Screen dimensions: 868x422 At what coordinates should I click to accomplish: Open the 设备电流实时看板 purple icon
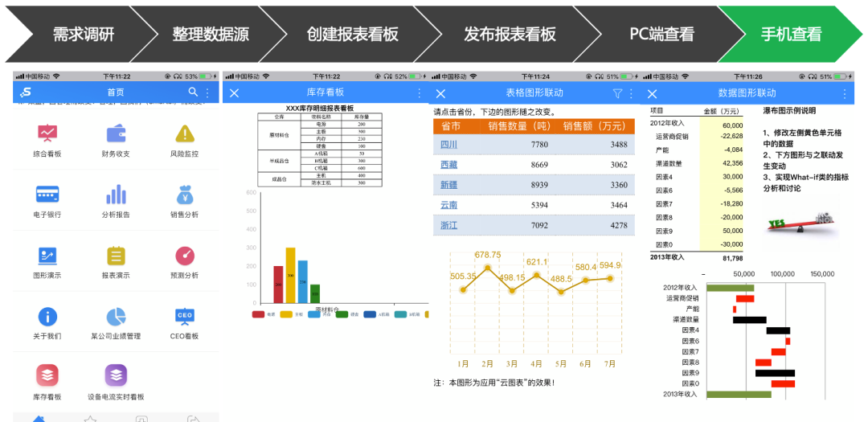point(117,375)
